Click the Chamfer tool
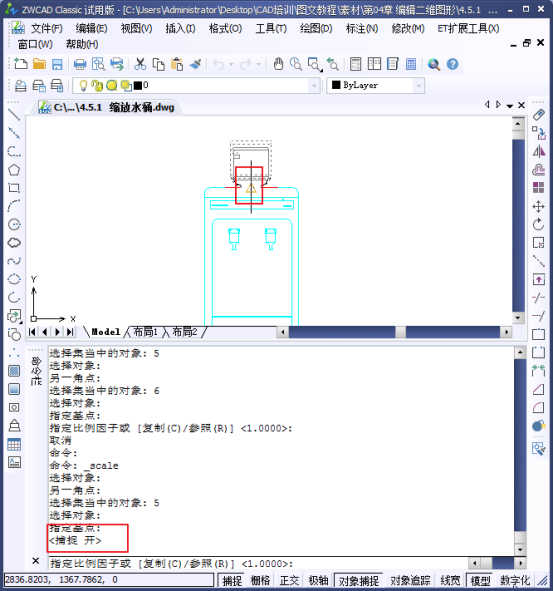 click(539, 389)
